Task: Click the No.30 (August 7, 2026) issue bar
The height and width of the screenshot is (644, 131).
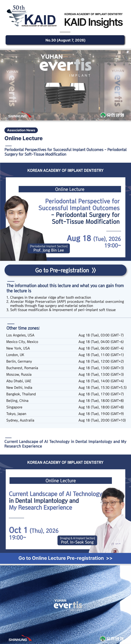Action: point(65,40)
